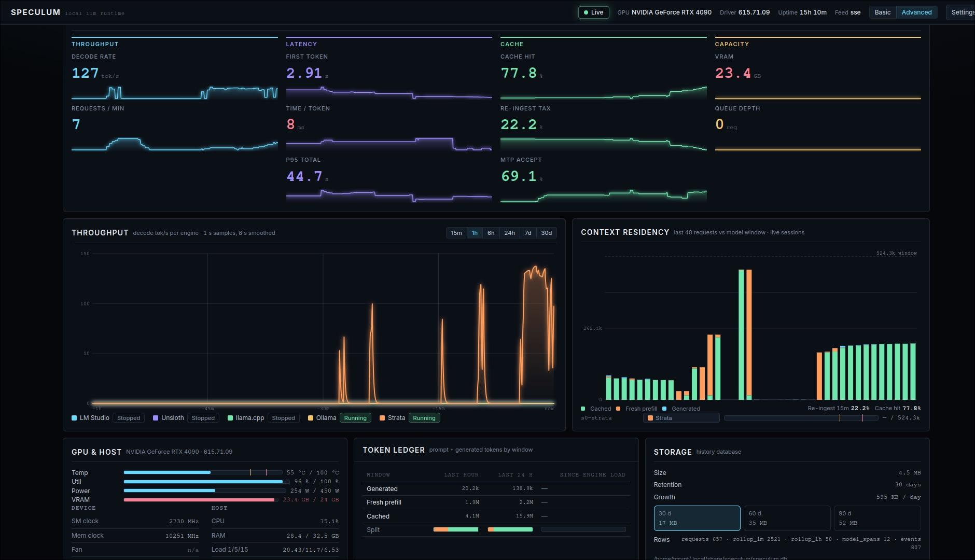Click the green Live status indicator

click(593, 12)
